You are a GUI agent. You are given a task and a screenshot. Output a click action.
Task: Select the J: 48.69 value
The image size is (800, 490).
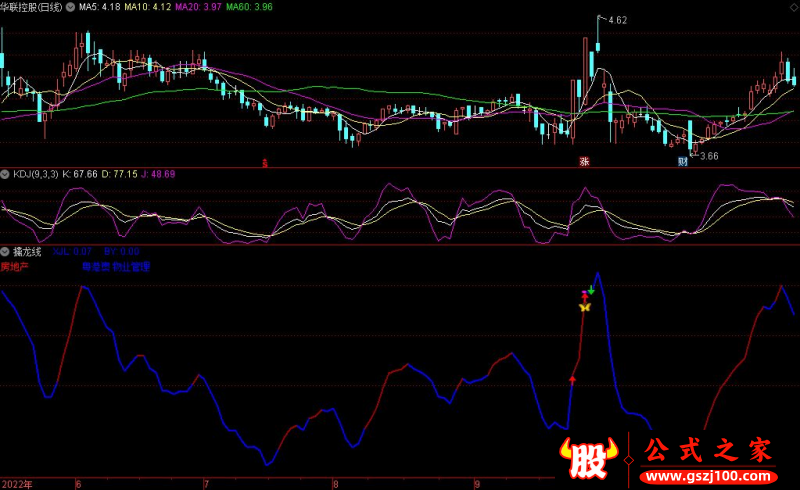pos(158,174)
